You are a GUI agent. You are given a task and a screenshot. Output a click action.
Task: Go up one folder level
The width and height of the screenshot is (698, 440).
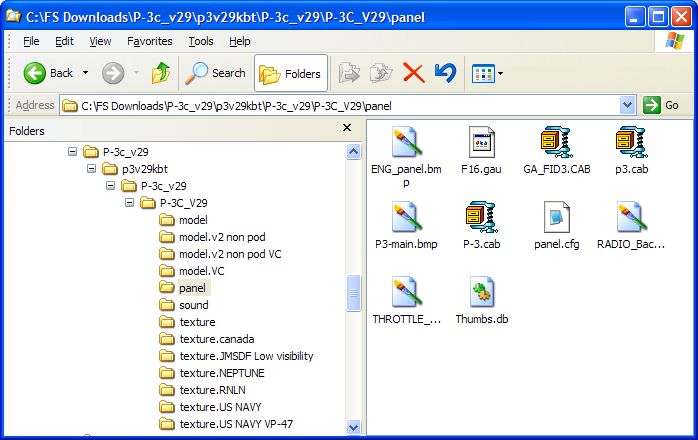point(160,73)
